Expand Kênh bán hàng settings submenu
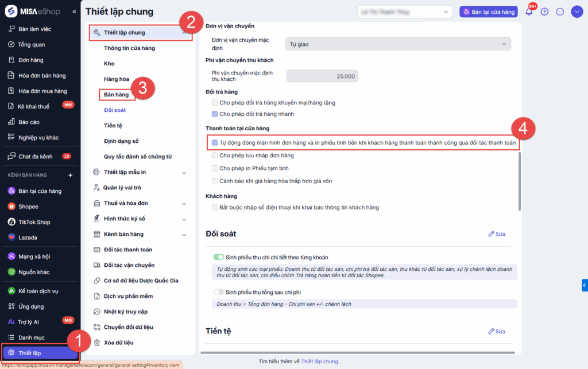Screen dimensions: 588x369 coord(184,235)
